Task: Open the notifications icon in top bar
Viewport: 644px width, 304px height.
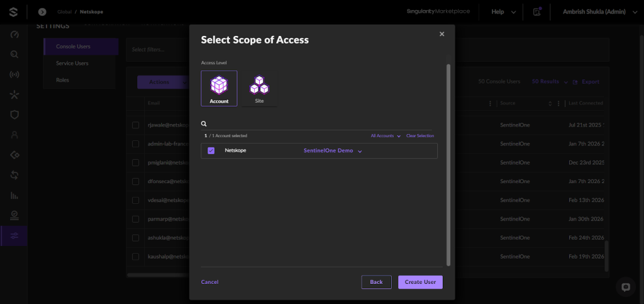Action: (x=537, y=12)
